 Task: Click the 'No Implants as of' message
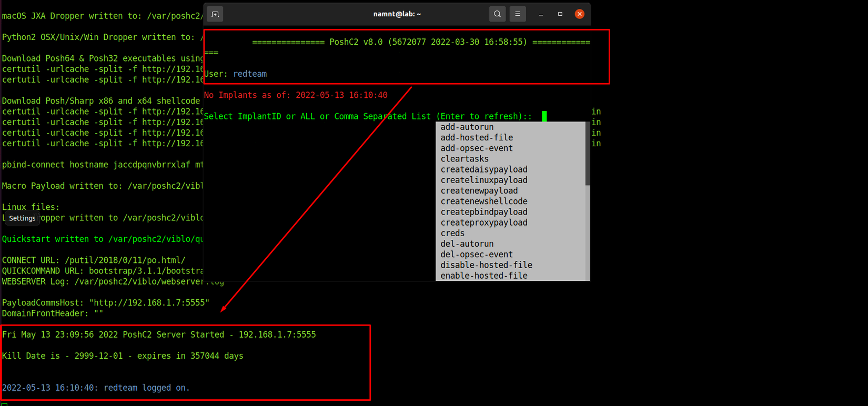click(x=296, y=95)
